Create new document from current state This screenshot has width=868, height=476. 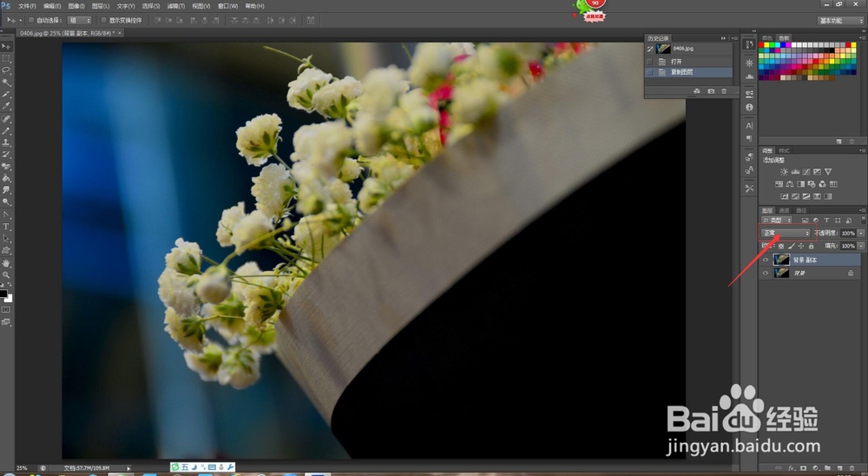tap(696, 91)
